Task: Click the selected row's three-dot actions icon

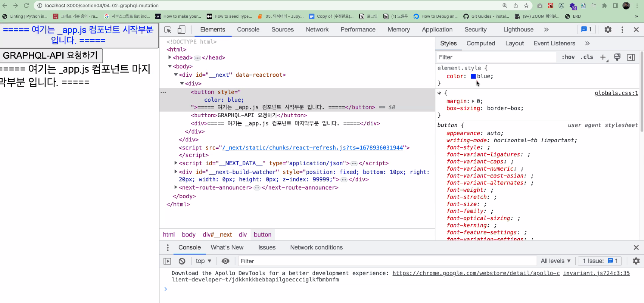Action: coord(163,92)
